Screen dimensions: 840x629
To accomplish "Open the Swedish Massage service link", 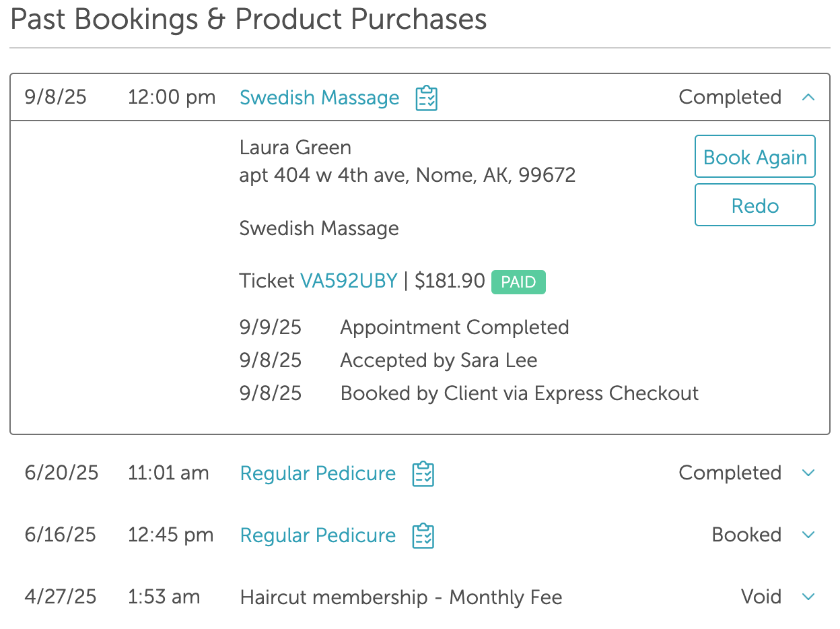I will click(x=319, y=98).
